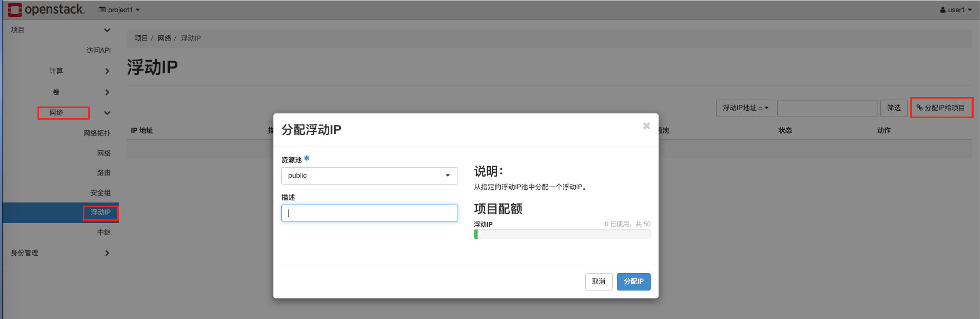Viewport: 980px width, 319px height.
Task: Open 访问API in sidebar
Action: pos(99,50)
